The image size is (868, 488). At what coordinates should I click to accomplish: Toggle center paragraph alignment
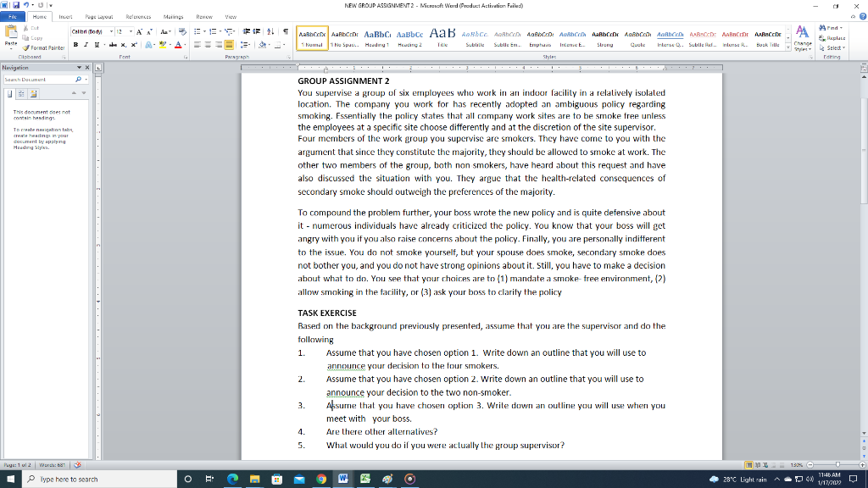207,45
